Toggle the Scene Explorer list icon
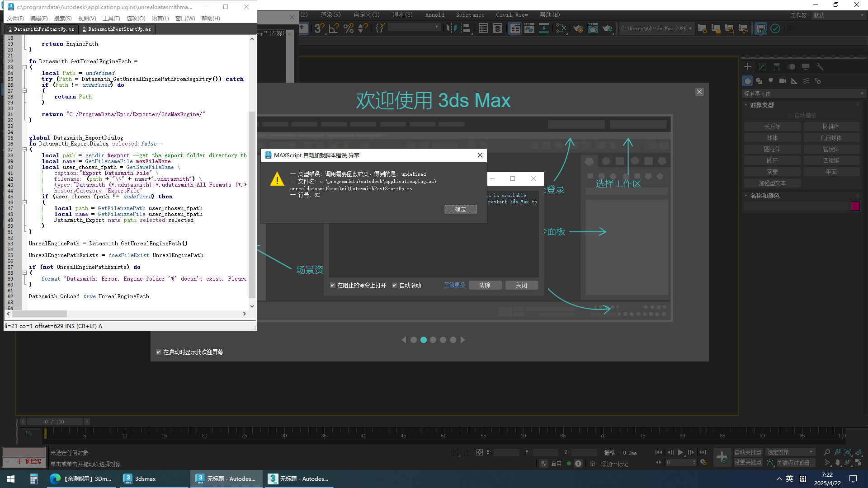The image size is (868, 488). (483, 28)
